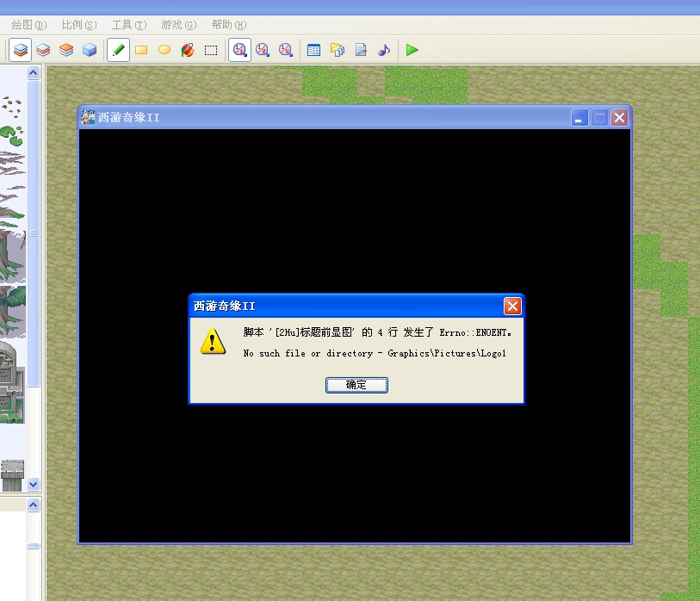700x601 pixels.
Task: Select the event layer cube icon
Action: coord(90,50)
